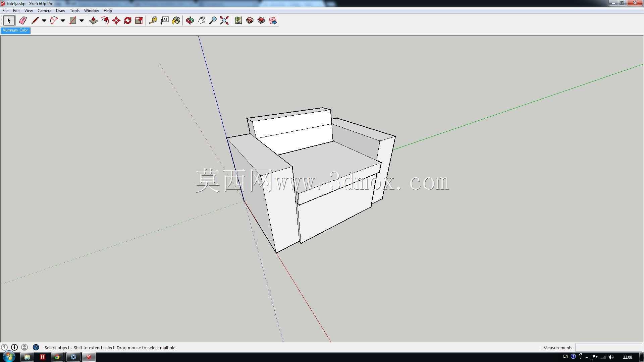Click the Aluminum_Color material label

click(15, 31)
